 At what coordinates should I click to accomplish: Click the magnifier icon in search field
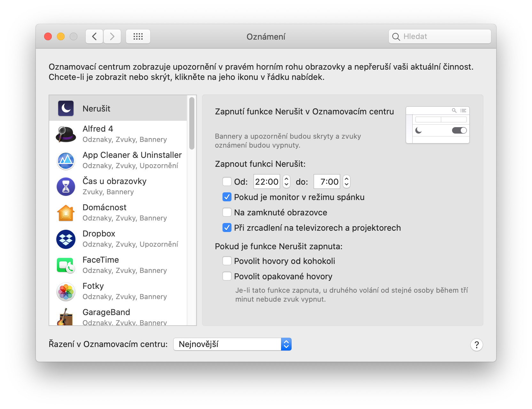tap(396, 37)
